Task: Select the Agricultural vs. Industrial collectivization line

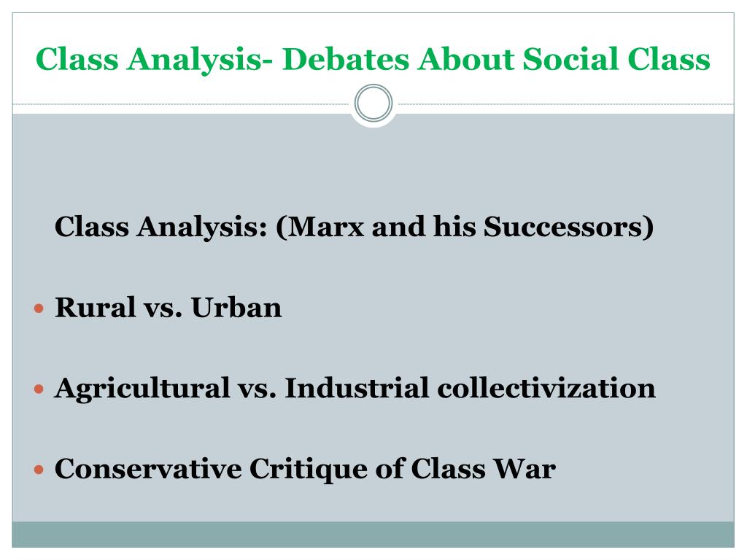Action: tap(355, 389)
